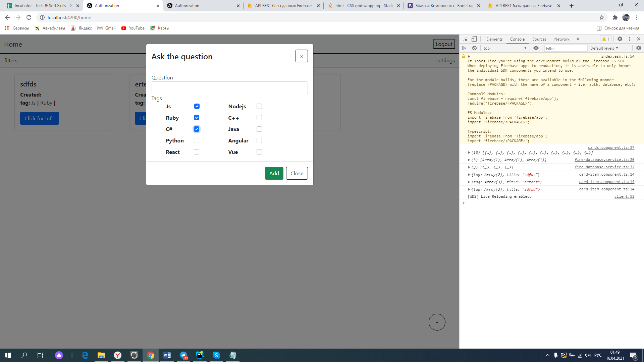644x362 pixels.
Task: Uncheck the Js tag checkbox
Action: (x=197, y=106)
